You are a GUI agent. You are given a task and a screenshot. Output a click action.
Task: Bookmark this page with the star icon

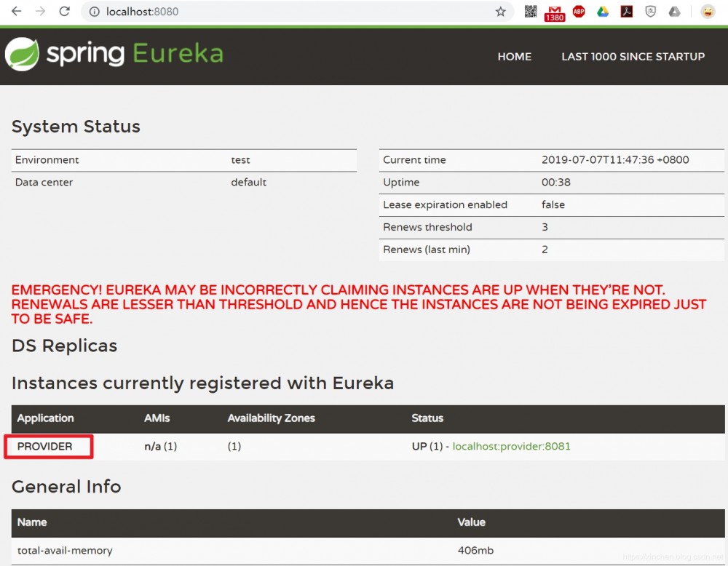tap(501, 12)
